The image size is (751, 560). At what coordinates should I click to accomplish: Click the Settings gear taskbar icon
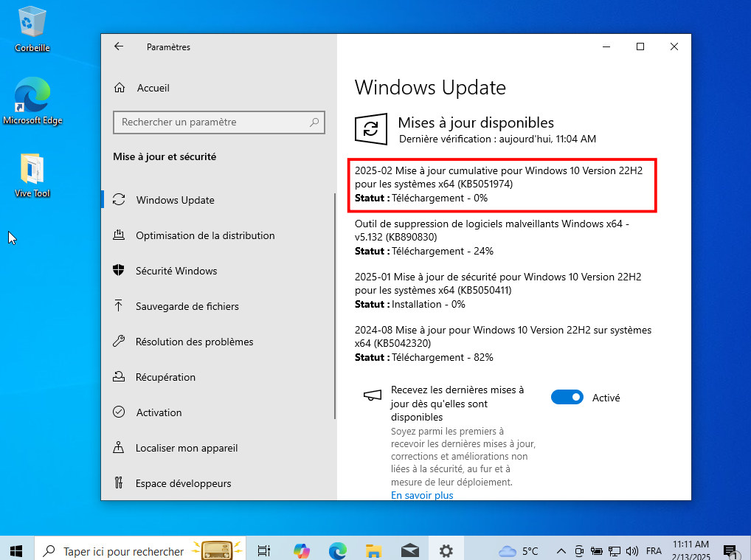(446, 551)
